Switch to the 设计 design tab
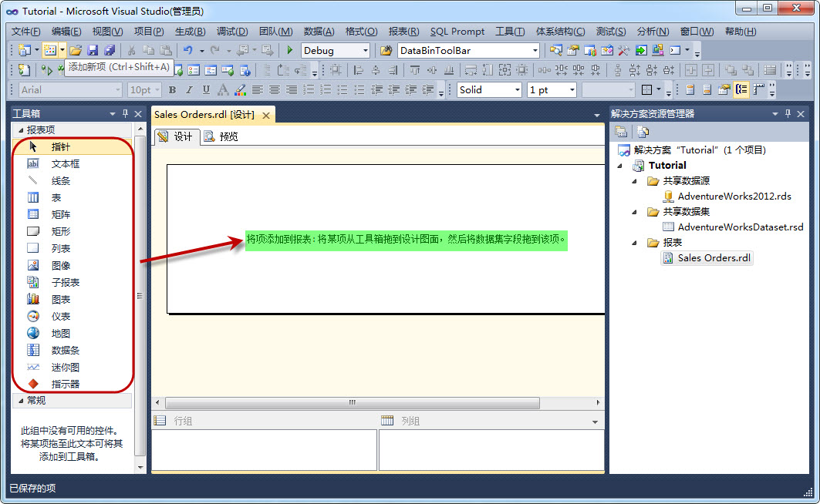This screenshot has height=504, width=820. 176,136
